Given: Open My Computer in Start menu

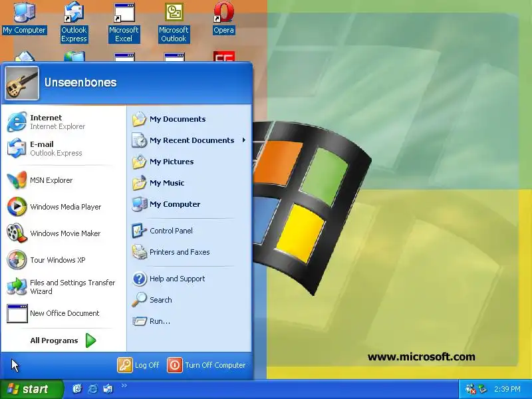Looking at the screenshot, I should [x=189, y=204].
